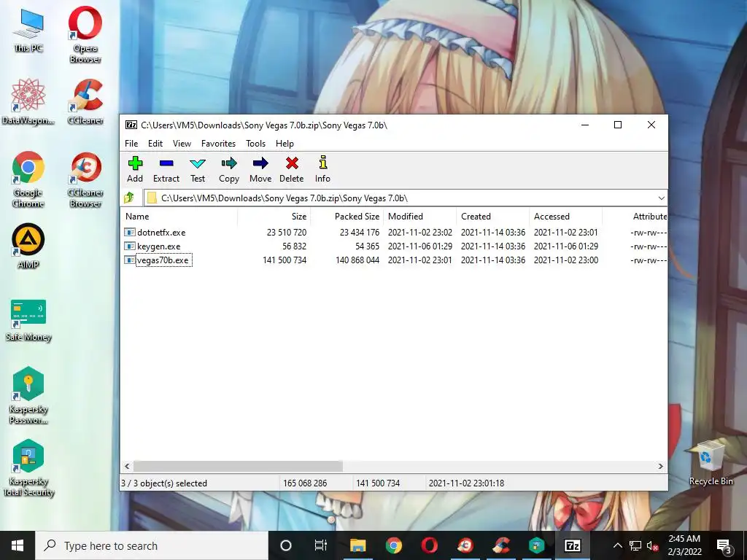Open AIMP desktop shortcut

[28, 246]
